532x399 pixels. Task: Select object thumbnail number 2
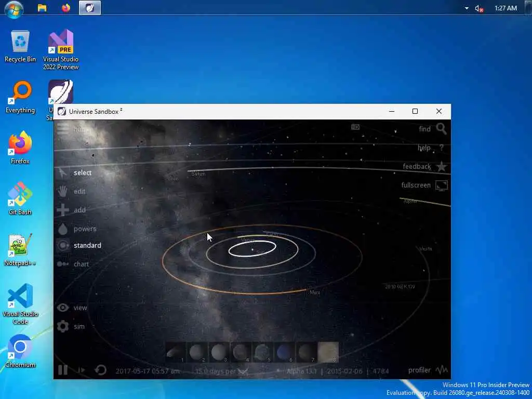[197, 352]
